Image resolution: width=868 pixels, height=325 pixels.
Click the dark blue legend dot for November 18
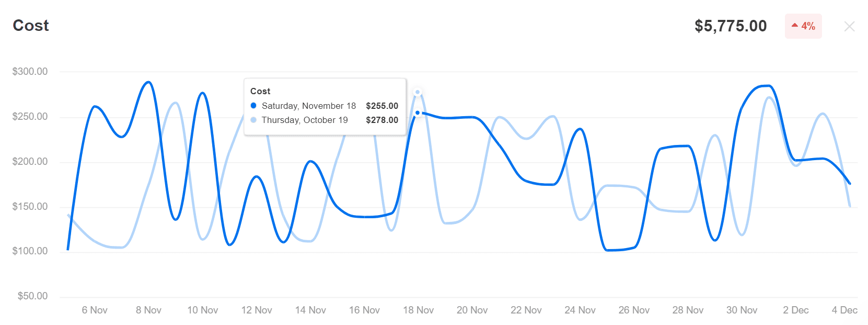pos(253,106)
